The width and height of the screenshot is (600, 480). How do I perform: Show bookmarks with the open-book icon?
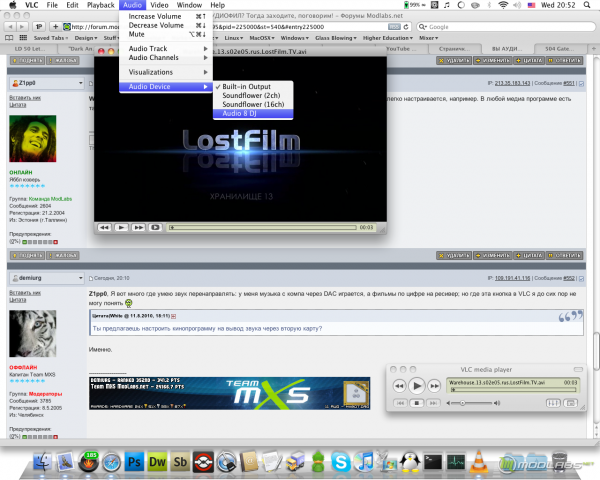tap(9, 38)
